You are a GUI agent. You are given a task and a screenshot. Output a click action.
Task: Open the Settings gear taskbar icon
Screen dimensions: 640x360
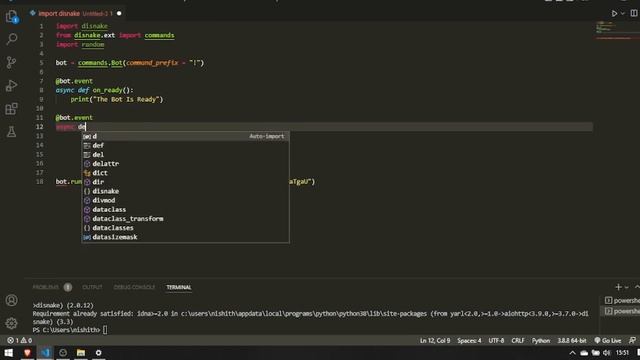[98, 353]
